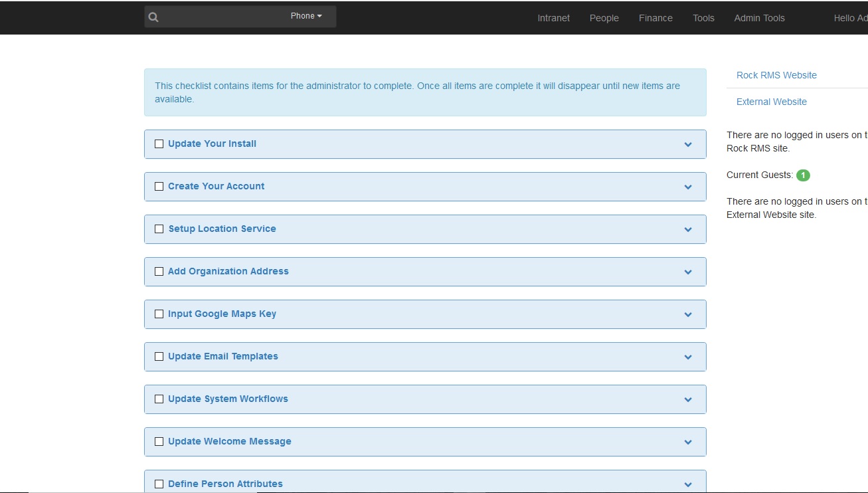Image resolution: width=868 pixels, height=493 pixels.
Task: Open the External Website link
Action: coord(771,102)
